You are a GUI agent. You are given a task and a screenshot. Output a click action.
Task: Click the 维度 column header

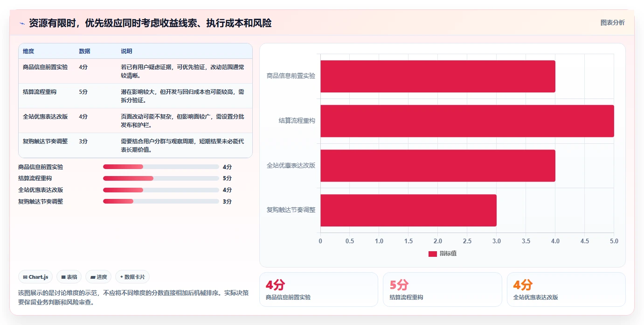pos(28,51)
